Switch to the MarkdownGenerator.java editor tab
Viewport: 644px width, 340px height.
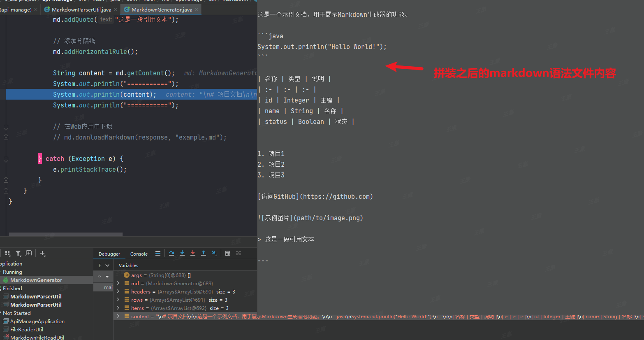(161, 9)
